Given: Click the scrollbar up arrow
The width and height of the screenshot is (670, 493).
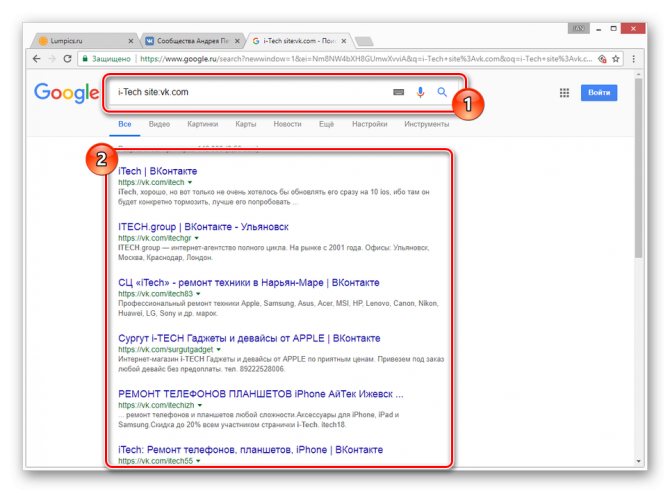Looking at the screenshot, I should 638,74.
